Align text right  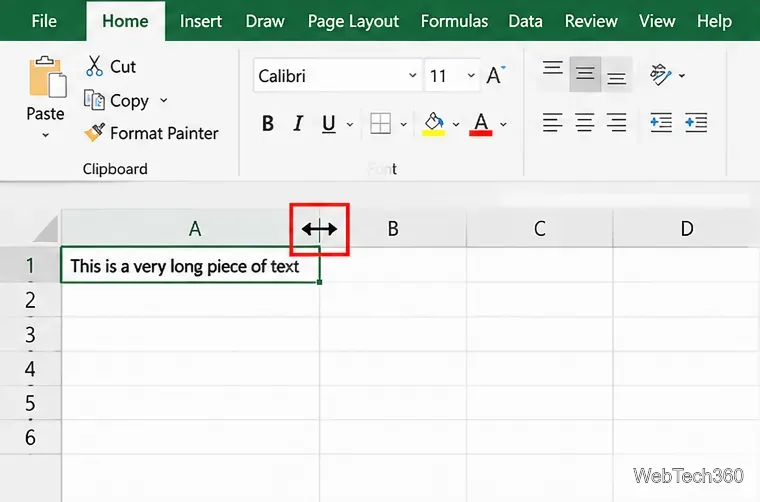click(617, 122)
